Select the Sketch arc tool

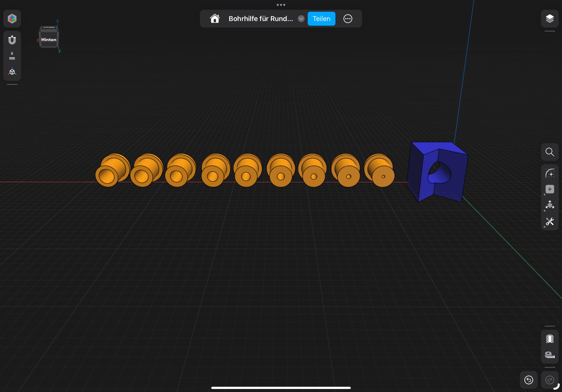(x=549, y=173)
